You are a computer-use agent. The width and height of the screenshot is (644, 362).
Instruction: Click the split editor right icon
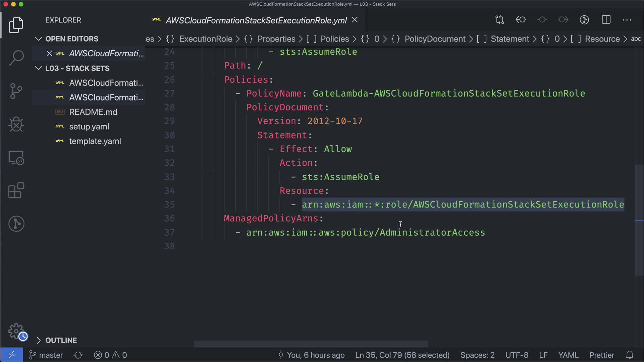tap(606, 20)
